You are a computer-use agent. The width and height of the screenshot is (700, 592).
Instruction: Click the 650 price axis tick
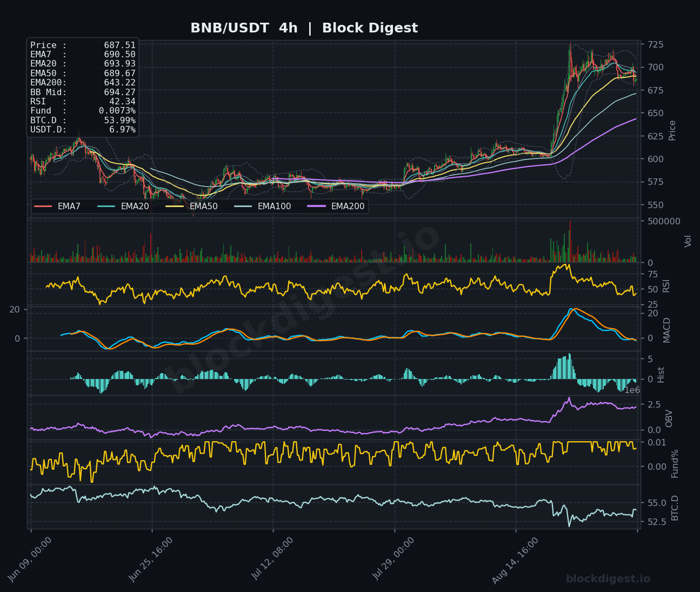655,113
